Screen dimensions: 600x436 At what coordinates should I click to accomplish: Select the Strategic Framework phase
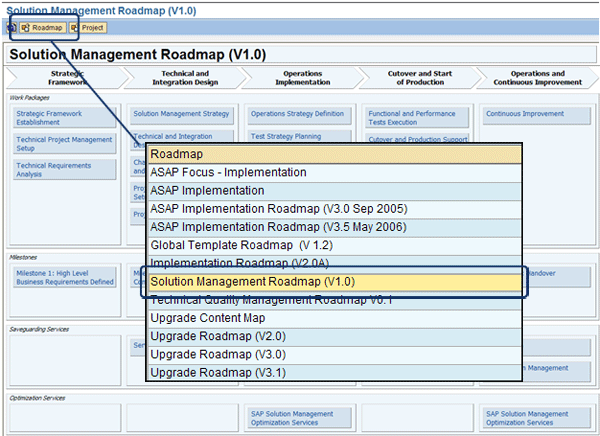click(67, 78)
